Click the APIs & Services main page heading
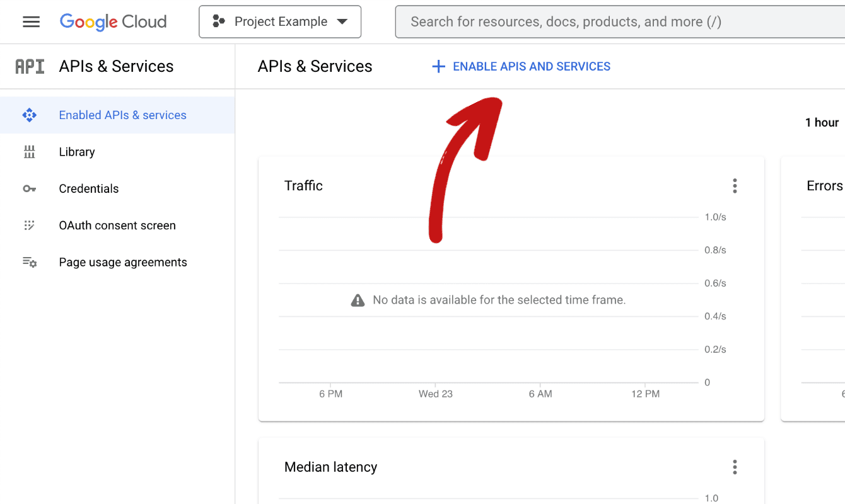Screen dimensions: 845x504 coord(315,66)
